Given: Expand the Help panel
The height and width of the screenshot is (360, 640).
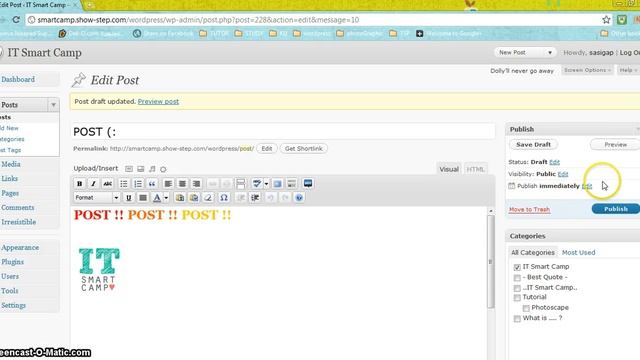Looking at the screenshot, I should pos(628,70).
